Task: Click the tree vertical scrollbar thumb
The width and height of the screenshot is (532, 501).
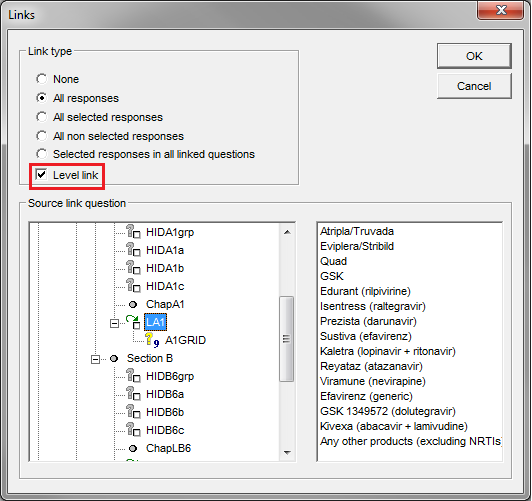Action: point(287,339)
